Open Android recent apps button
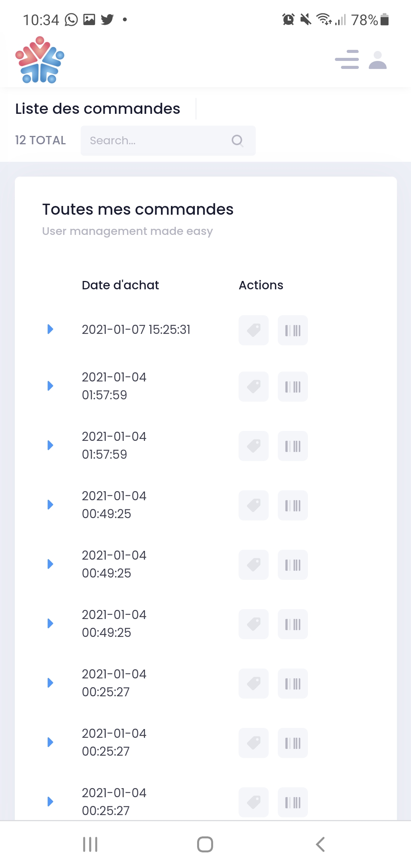 90,844
